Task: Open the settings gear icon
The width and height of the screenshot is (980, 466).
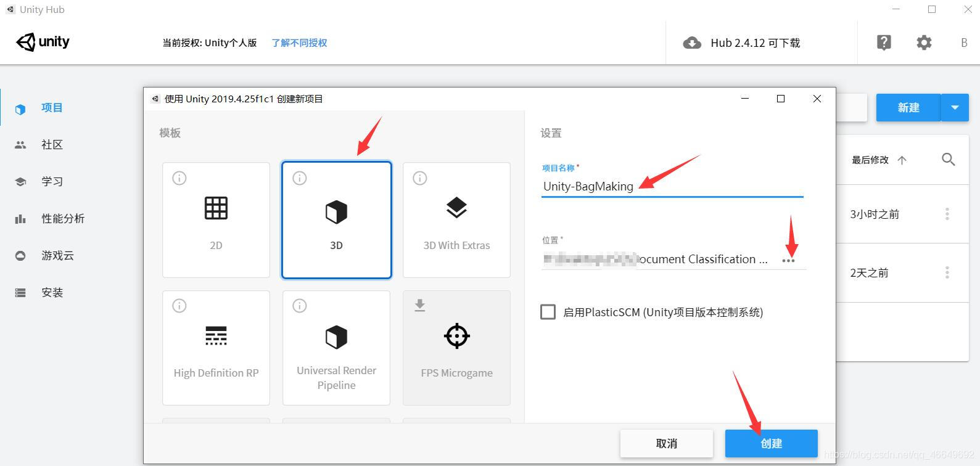Action: click(924, 43)
